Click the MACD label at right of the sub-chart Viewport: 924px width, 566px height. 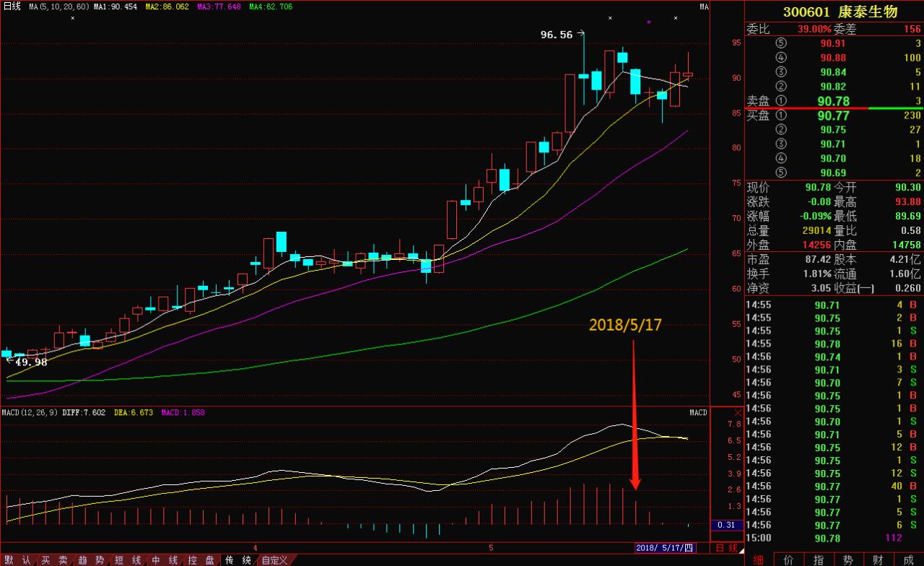pos(698,413)
